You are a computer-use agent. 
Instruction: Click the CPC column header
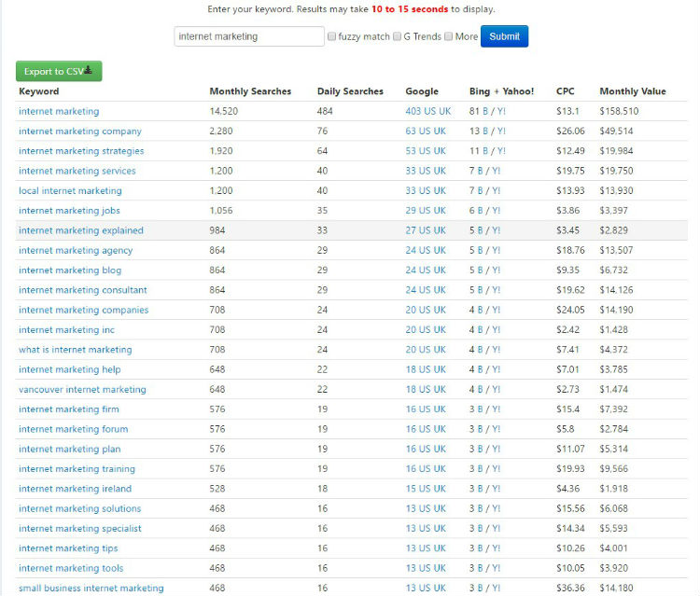[566, 91]
